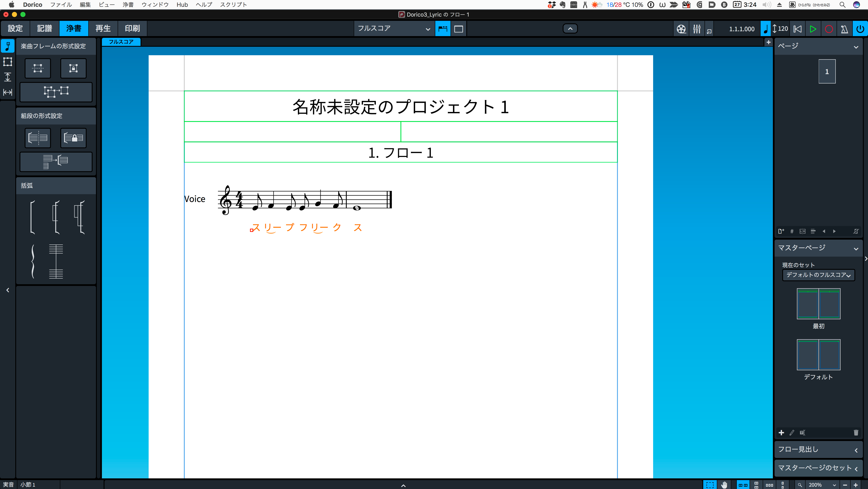
Task: Collapse the left panel with arrow
Action: pyautogui.click(x=7, y=290)
